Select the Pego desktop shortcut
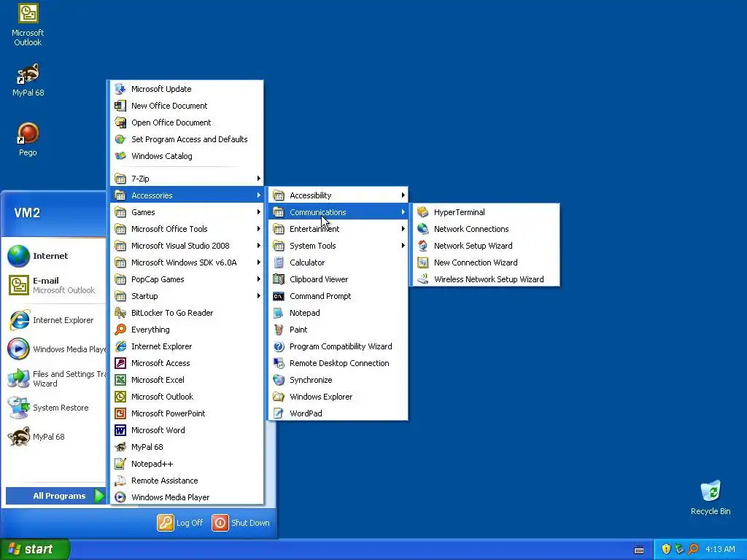747x560 pixels. tap(28, 139)
